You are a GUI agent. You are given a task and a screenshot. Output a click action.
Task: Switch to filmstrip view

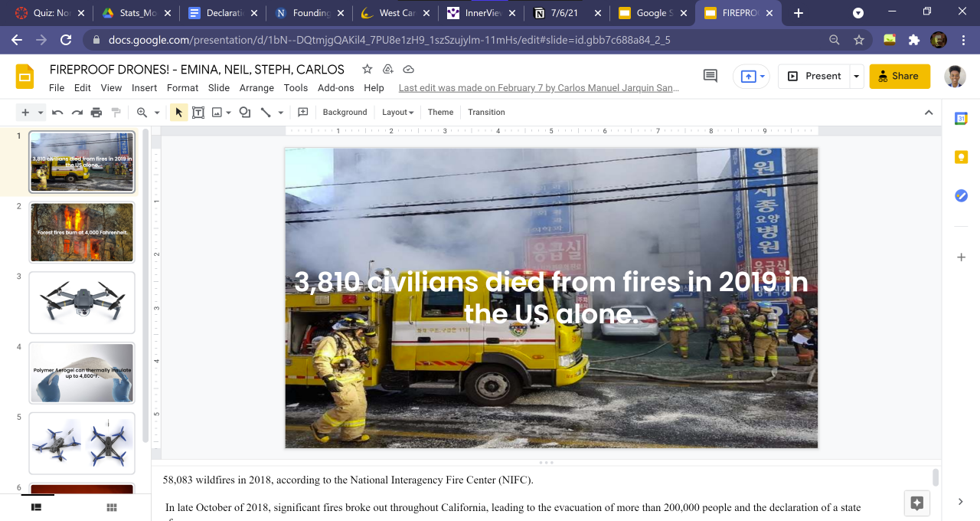36,507
